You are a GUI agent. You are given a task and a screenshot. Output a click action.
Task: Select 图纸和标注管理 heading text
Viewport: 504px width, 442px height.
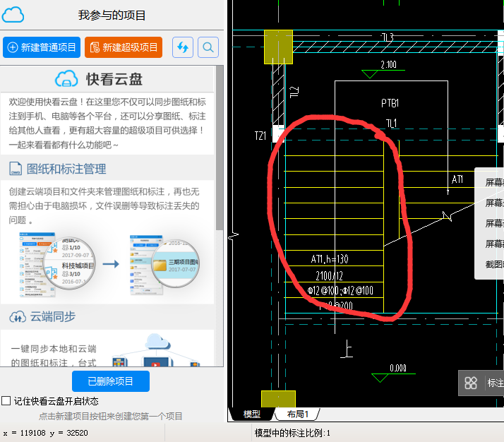pos(66,169)
